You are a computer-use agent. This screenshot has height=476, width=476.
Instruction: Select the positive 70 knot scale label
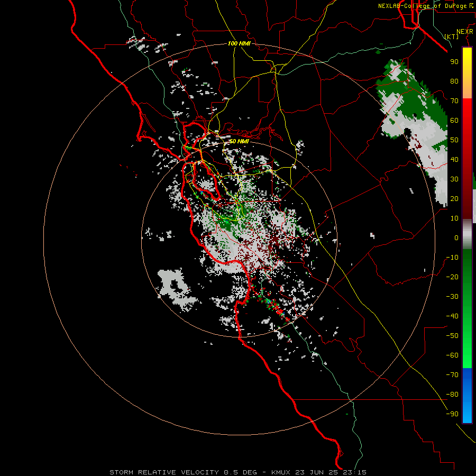454,101
